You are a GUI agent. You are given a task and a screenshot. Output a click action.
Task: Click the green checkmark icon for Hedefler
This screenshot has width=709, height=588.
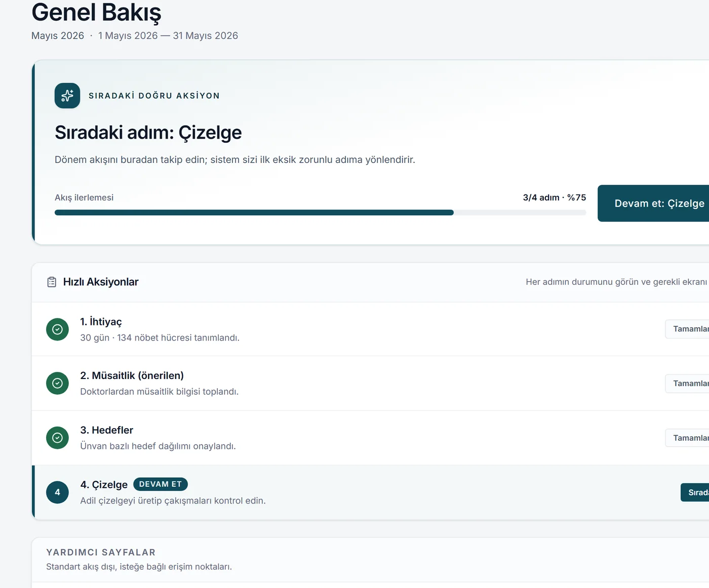pos(57,438)
